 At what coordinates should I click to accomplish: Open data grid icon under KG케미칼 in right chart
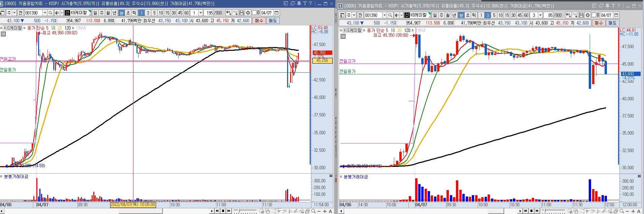click(x=343, y=36)
